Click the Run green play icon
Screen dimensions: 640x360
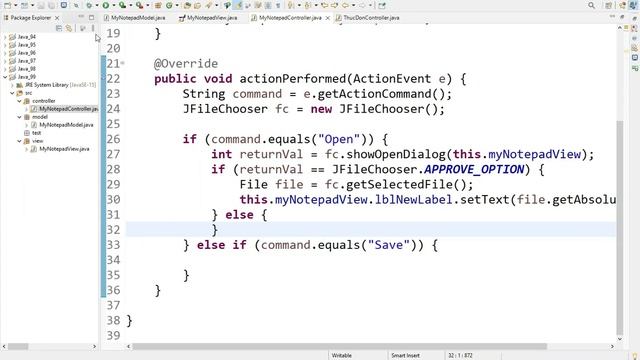pyautogui.click(x=106, y=5)
